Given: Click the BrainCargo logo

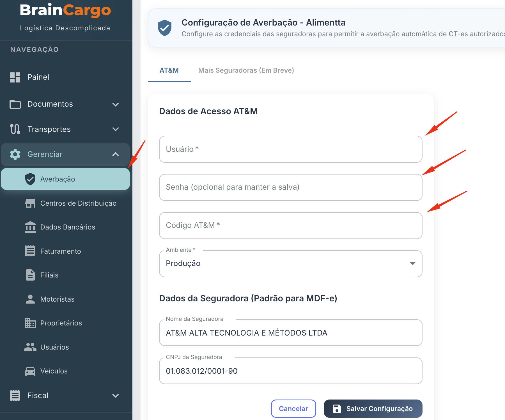Looking at the screenshot, I should [x=65, y=10].
